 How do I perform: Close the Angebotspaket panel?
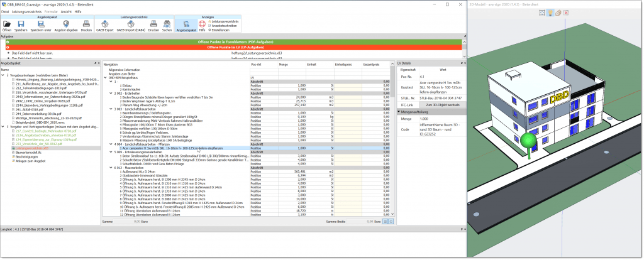[99, 63]
